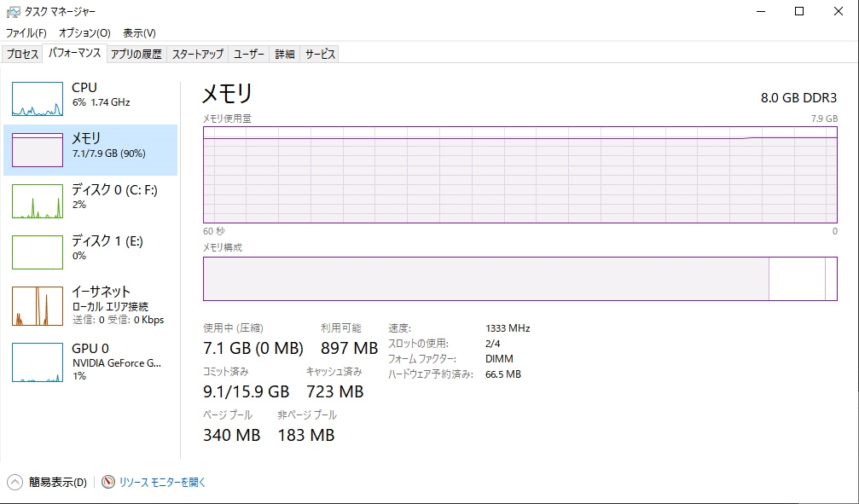Open ディスク 0 (C: F:) graph thumbnail
The width and height of the screenshot is (859, 504).
coord(38,201)
